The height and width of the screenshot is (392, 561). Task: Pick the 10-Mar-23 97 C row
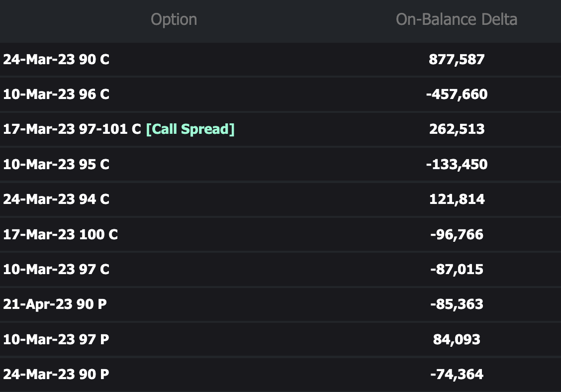(280, 270)
